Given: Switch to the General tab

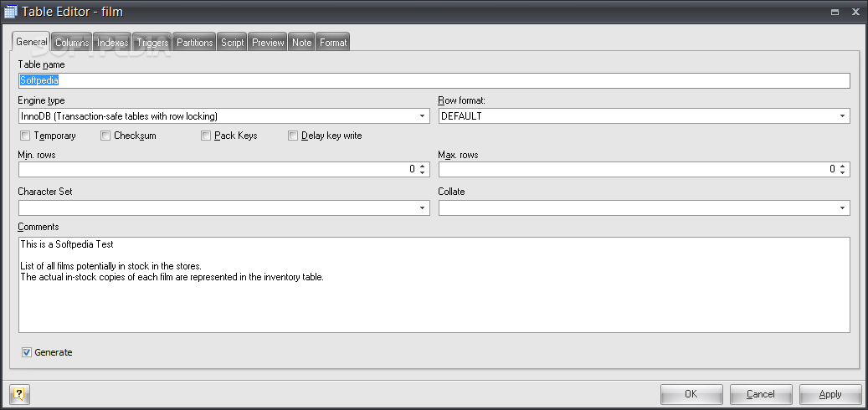Looking at the screenshot, I should pyautogui.click(x=32, y=42).
